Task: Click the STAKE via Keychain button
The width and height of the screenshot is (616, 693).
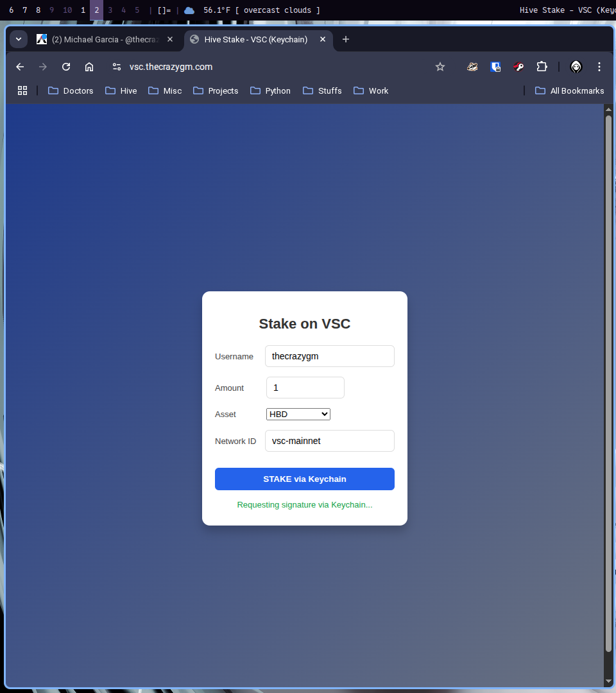Action: coord(304,479)
